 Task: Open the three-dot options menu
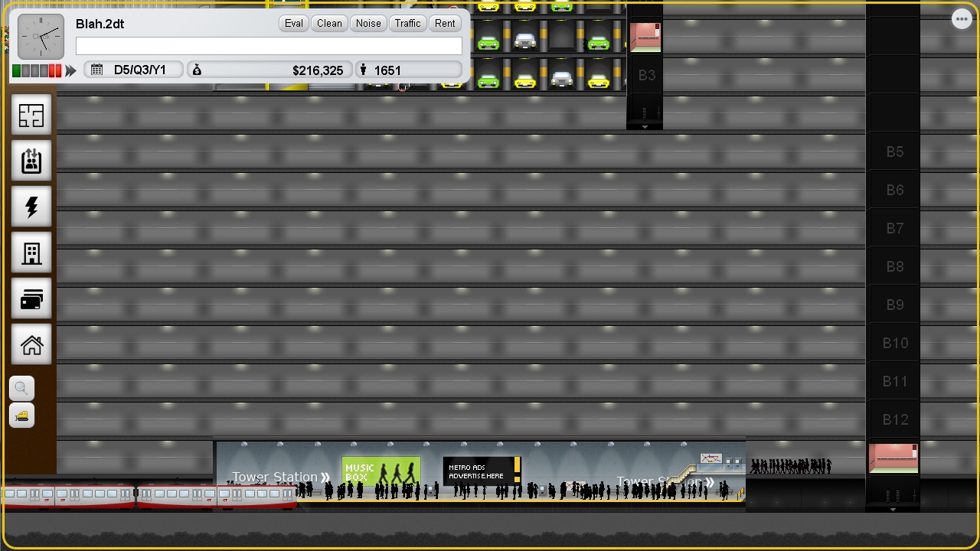pos(962,20)
